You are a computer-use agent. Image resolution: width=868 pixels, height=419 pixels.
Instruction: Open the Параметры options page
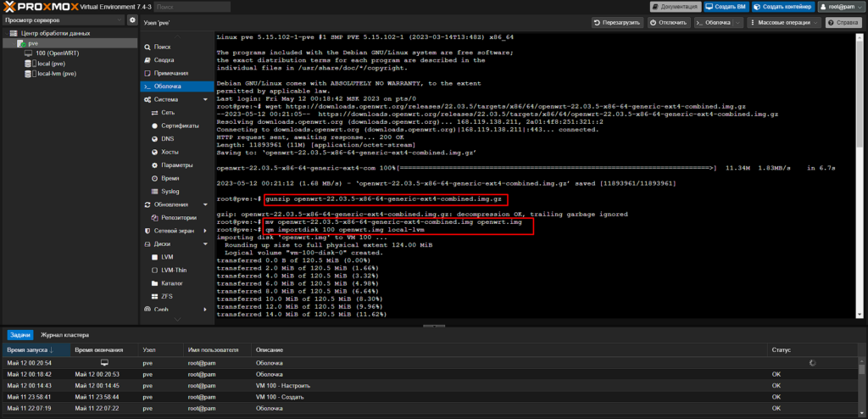[x=176, y=165]
